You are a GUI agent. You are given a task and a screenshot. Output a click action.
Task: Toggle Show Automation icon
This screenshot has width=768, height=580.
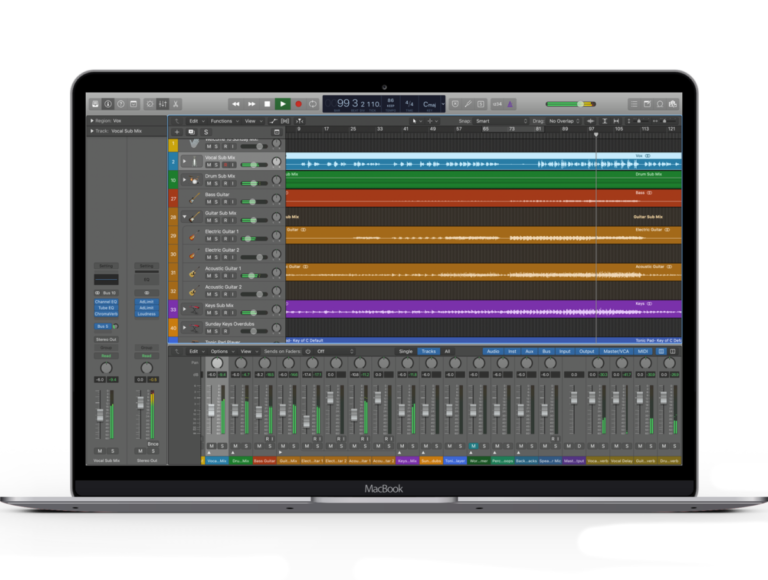273,121
